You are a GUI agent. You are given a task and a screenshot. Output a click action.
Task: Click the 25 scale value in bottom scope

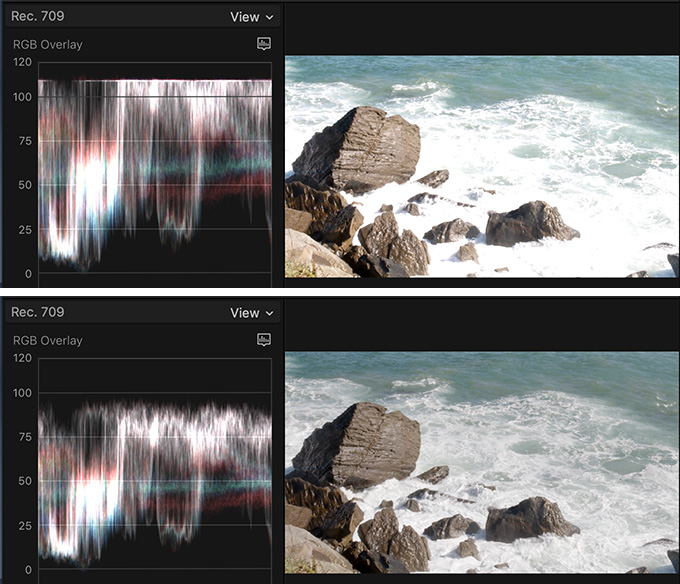25,526
